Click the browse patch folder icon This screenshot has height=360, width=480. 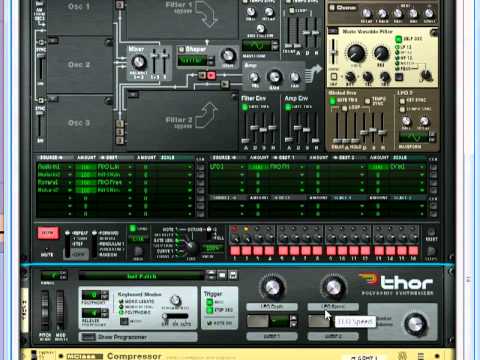pyautogui.click(x=222, y=275)
